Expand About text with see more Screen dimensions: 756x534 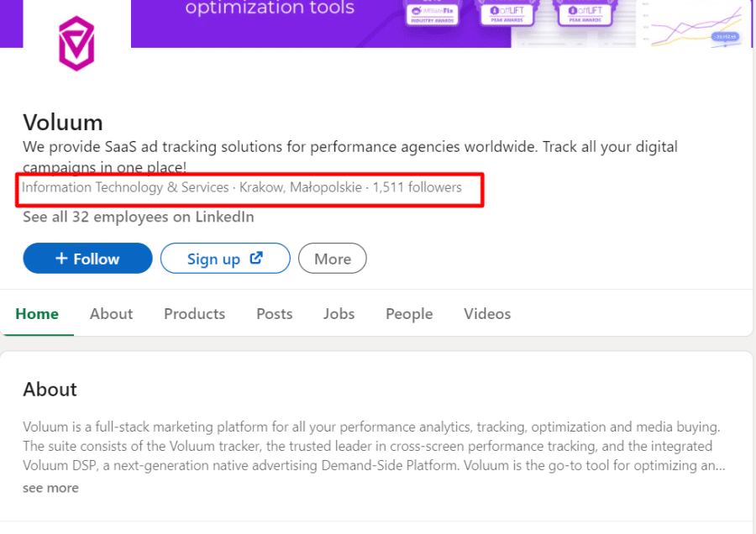click(50, 488)
